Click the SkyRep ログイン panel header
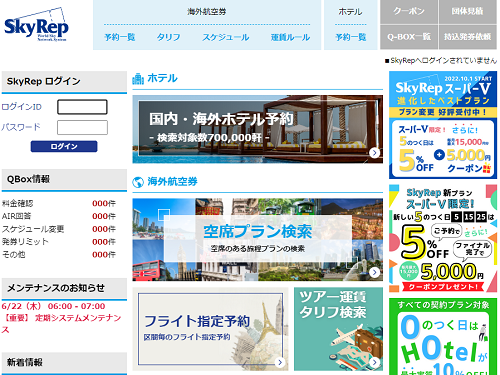The height and width of the screenshot is (375, 500). [x=64, y=81]
